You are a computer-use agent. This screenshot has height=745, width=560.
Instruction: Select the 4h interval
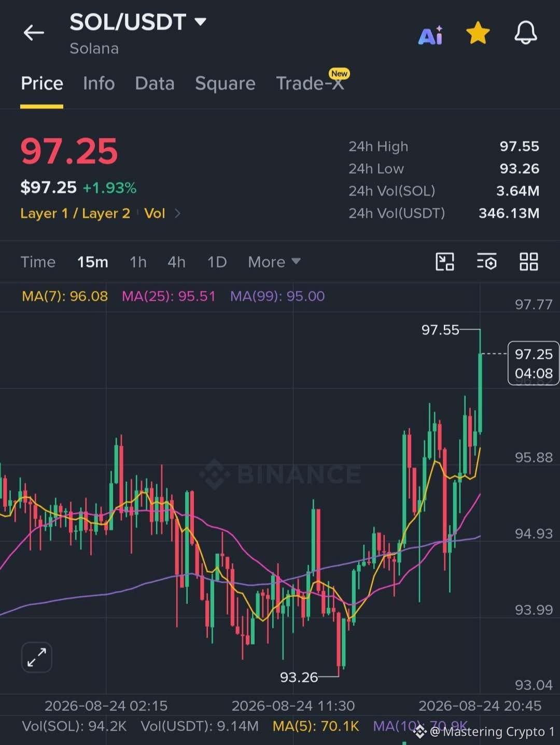[x=176, y=262]
